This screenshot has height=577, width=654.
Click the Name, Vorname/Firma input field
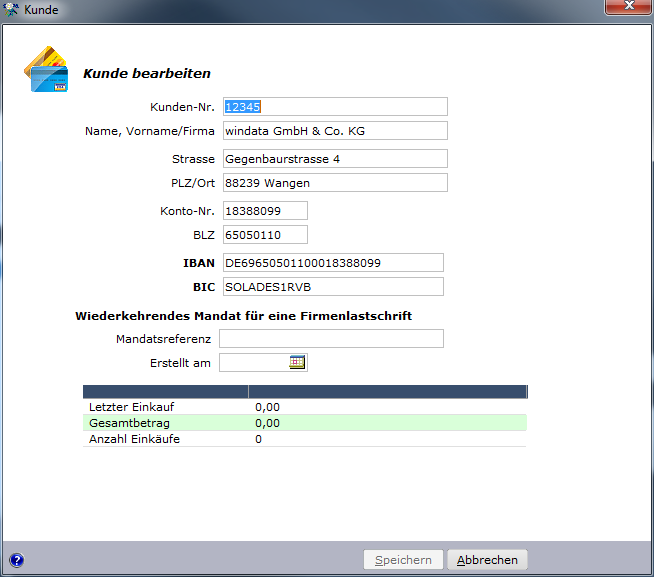click(x=335, y=131)
